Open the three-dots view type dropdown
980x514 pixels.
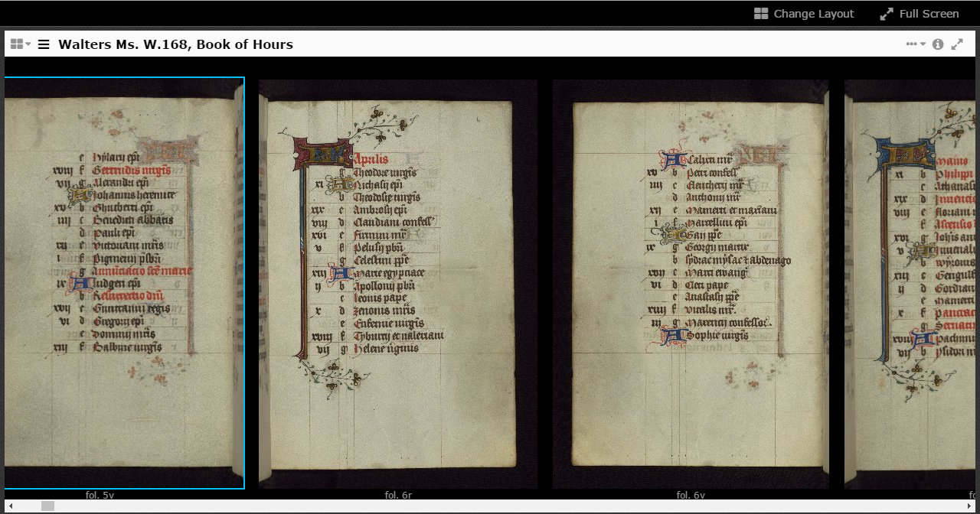pyautogui.click(x=916, y=44)
